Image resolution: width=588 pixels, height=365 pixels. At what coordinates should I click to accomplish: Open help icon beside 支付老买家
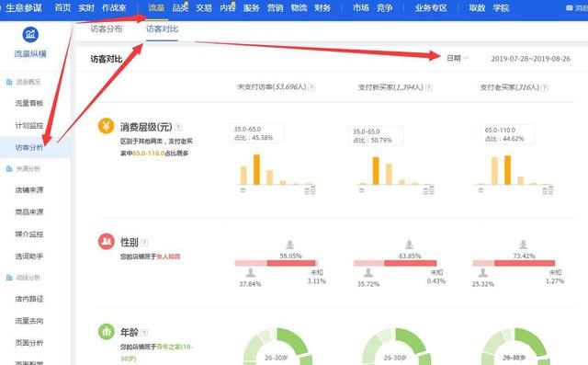[545, 87]
